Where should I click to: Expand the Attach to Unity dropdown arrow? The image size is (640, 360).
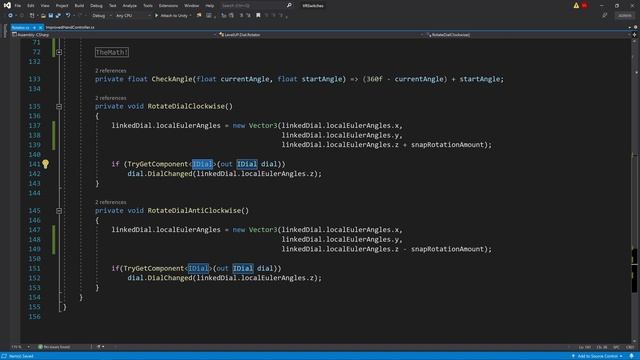pos(191,16)
